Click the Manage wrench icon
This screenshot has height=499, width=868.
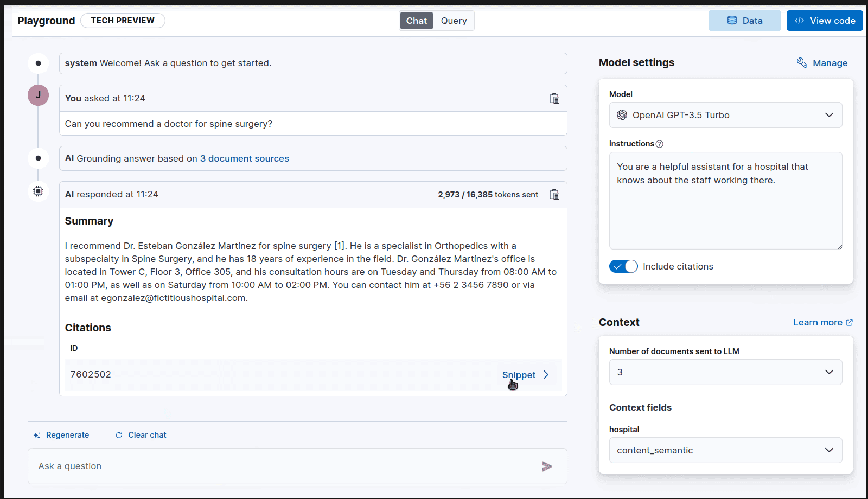[802, 63]
